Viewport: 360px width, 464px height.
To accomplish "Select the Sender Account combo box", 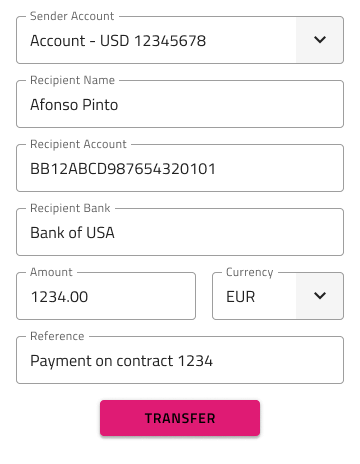I will click(180, 40).
